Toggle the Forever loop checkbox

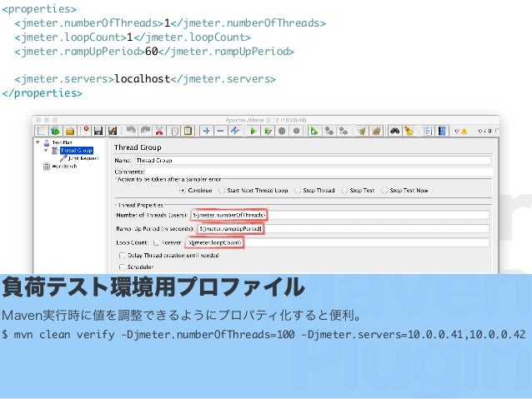(157, 242)
